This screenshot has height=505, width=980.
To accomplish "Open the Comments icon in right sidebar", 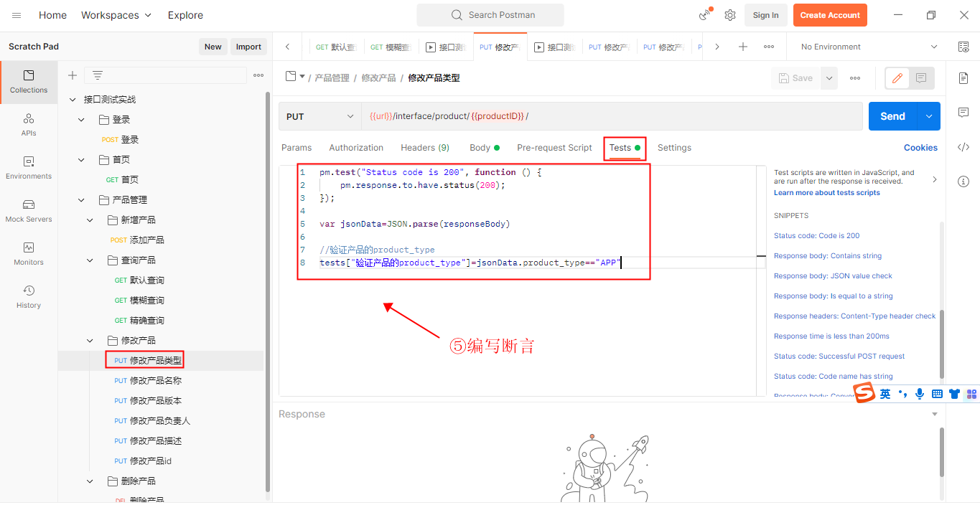I will click(x=963, y=113).
